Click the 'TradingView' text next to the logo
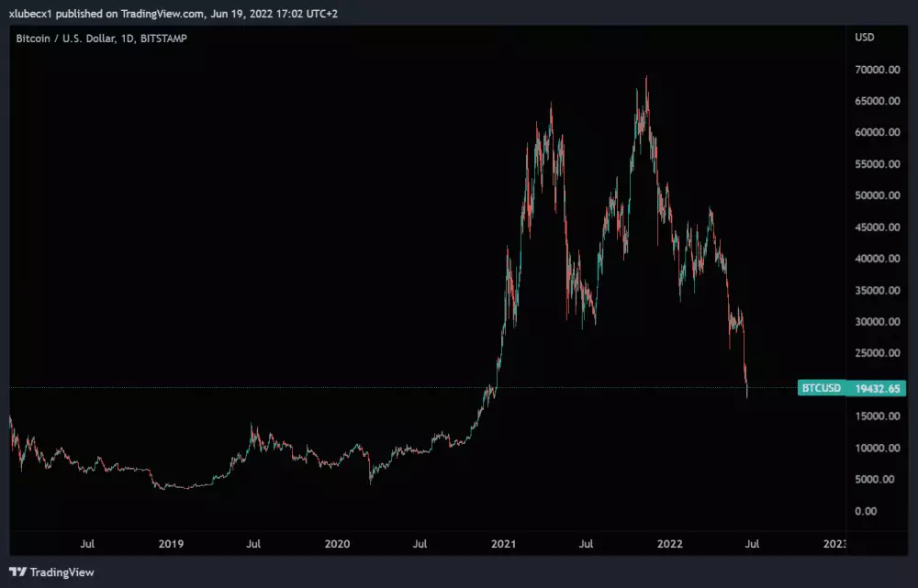 pyautogui.click(x=61, y=571)
